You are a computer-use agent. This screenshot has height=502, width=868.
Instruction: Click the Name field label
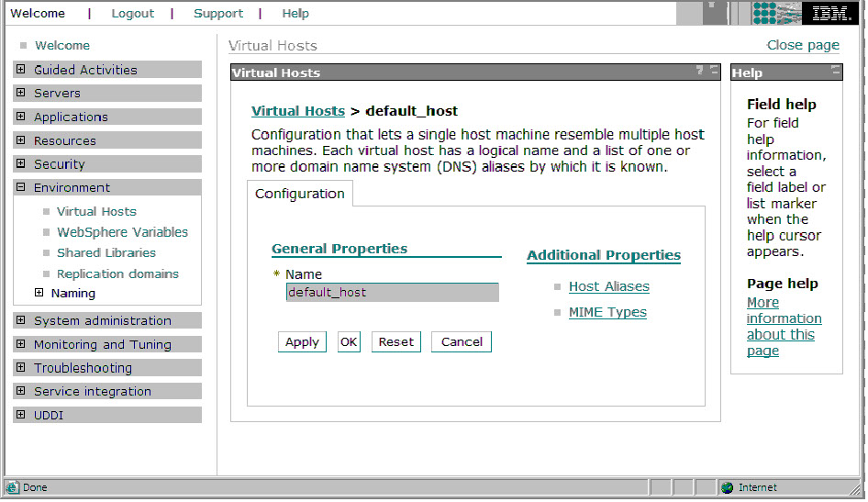pyautogui.click(x=304, y=274)
